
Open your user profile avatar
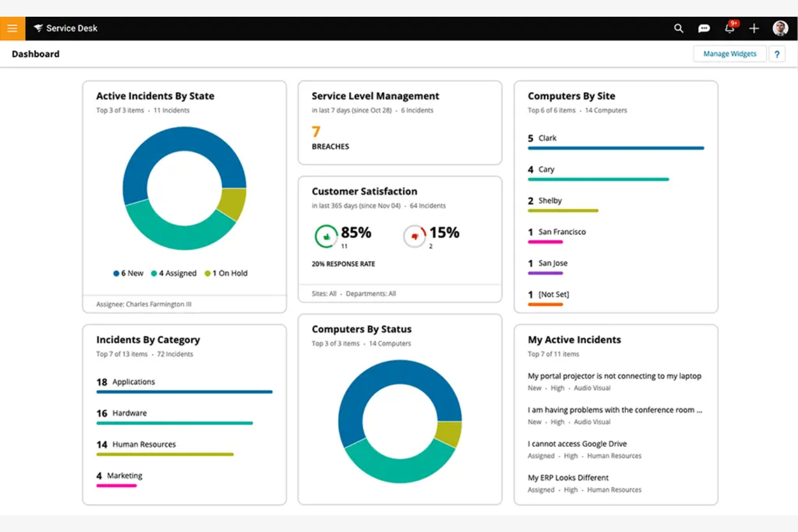(x=780, y=28)
